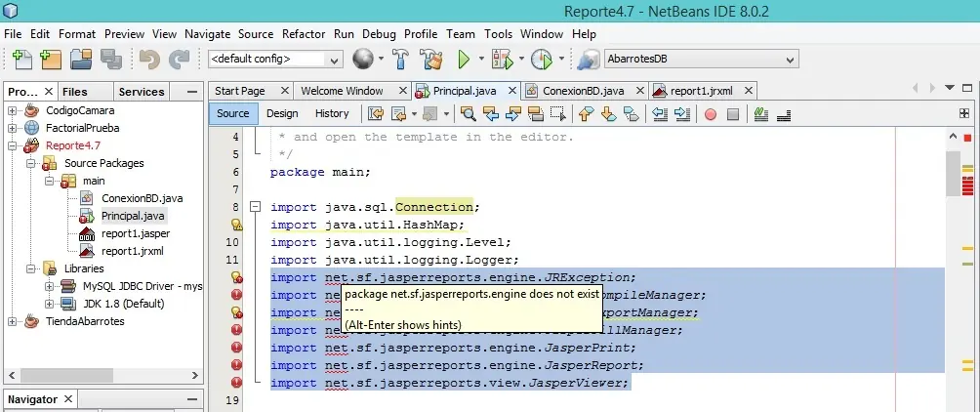Debug the project from toolbar
The height and width of the screenshot is (412, 980).
(503, 60)
